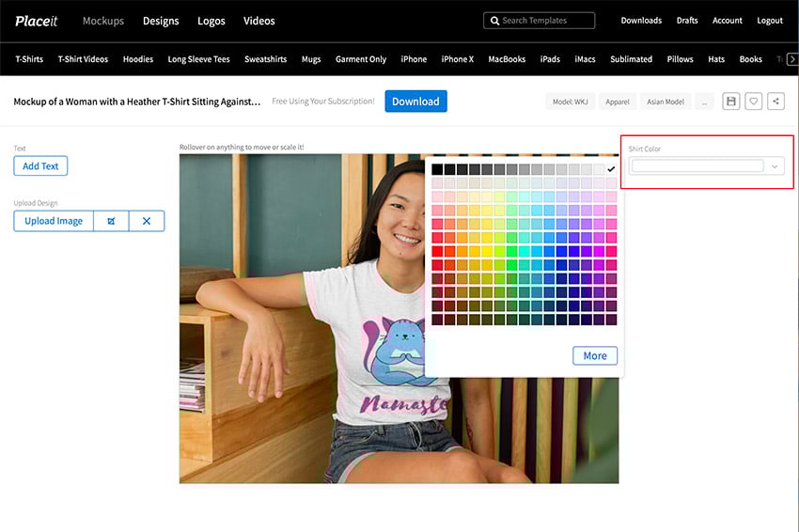Click the Apparel tag
Screen dimensions: 799x532
[617, 102]
